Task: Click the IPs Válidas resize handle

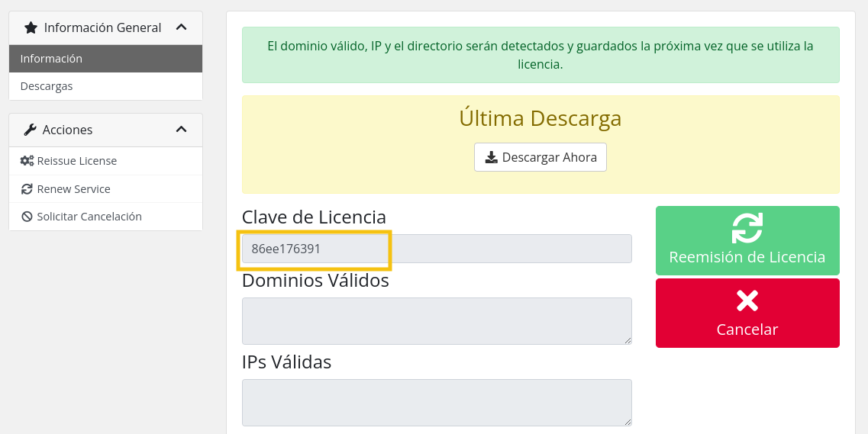Action: click(x=628, y=422)
